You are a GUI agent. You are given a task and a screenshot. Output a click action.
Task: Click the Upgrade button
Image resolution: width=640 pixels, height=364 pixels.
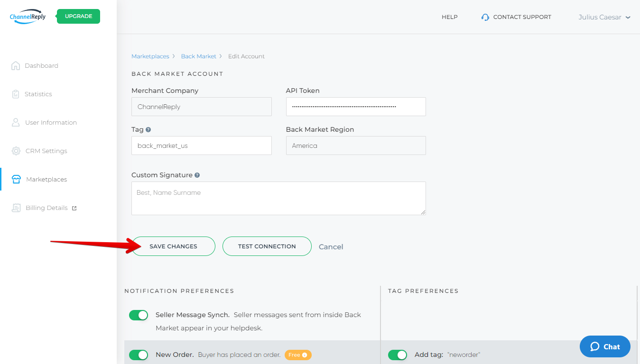pos(78,16)
